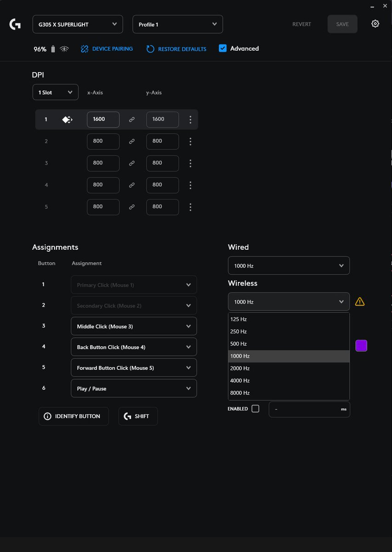
Task: Open settings gear icon
Action: tap(375, 24)
